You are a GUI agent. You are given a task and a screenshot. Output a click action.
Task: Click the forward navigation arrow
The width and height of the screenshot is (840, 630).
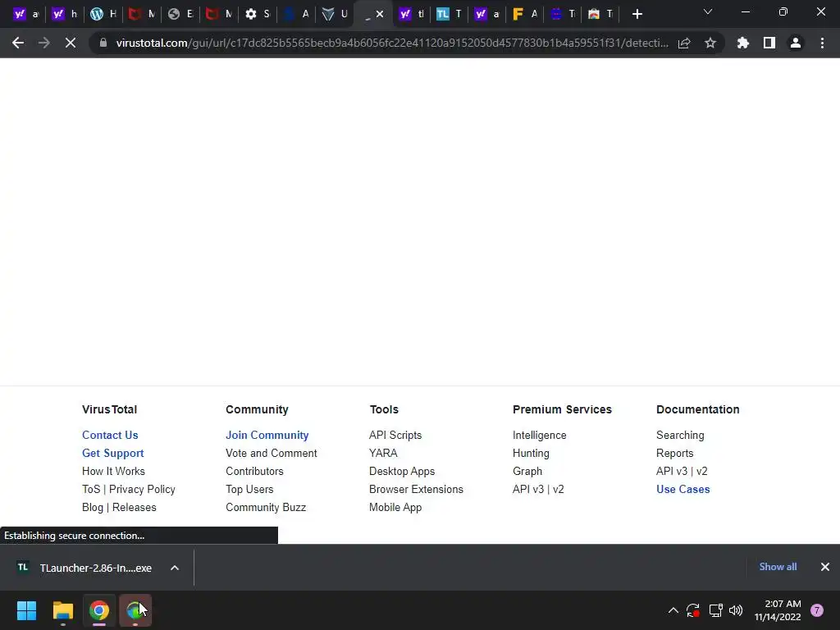click(44, 43)
